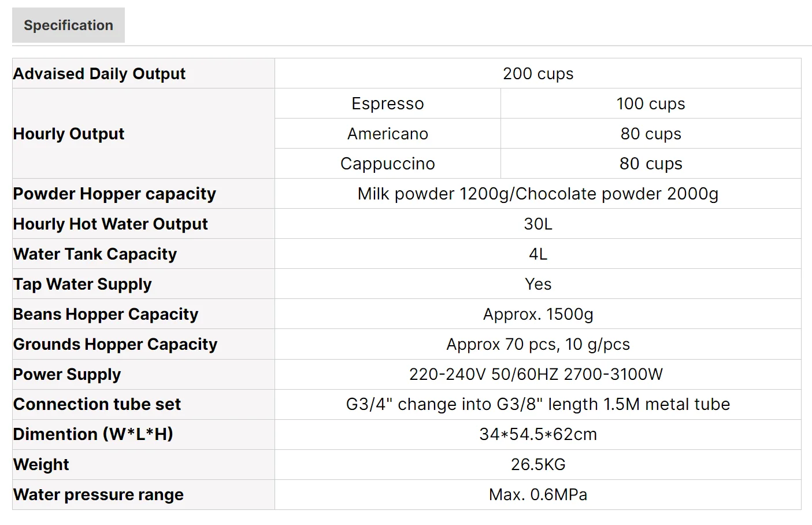Select the Espresso cell
Screen dimensions: 812x525
point(387,104)
